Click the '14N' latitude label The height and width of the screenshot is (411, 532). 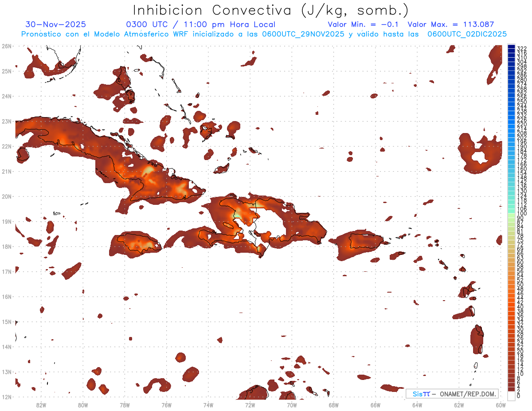click(x=7, y=347)
